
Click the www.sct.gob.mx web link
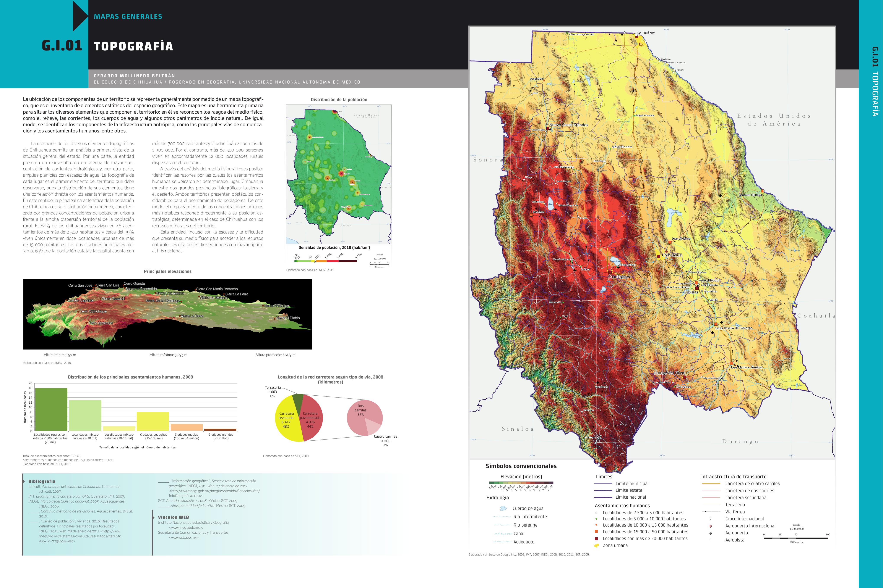tap(184, 537)
